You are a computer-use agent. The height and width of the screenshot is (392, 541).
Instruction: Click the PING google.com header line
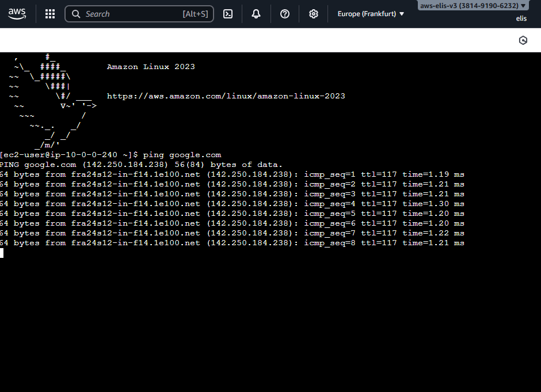[141, 165]
